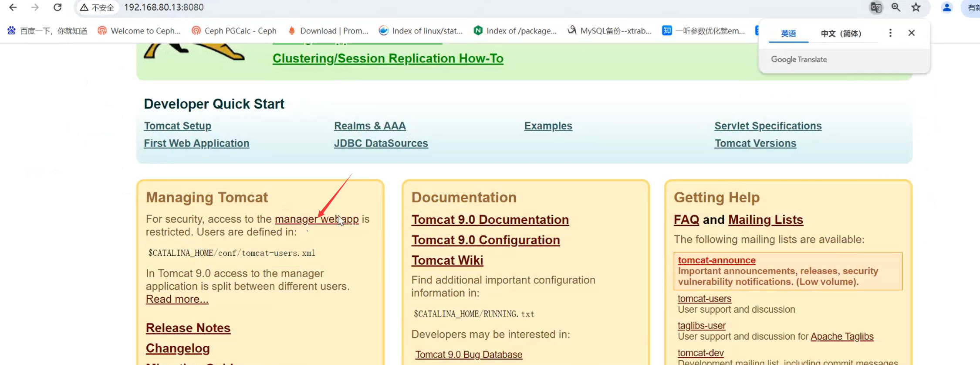The height and width of the screenshot is (365, 980).
Task: Click the $CATALINA_HOME/conf/tomcat-users.xml path text
Action: (x=232, y=253)
